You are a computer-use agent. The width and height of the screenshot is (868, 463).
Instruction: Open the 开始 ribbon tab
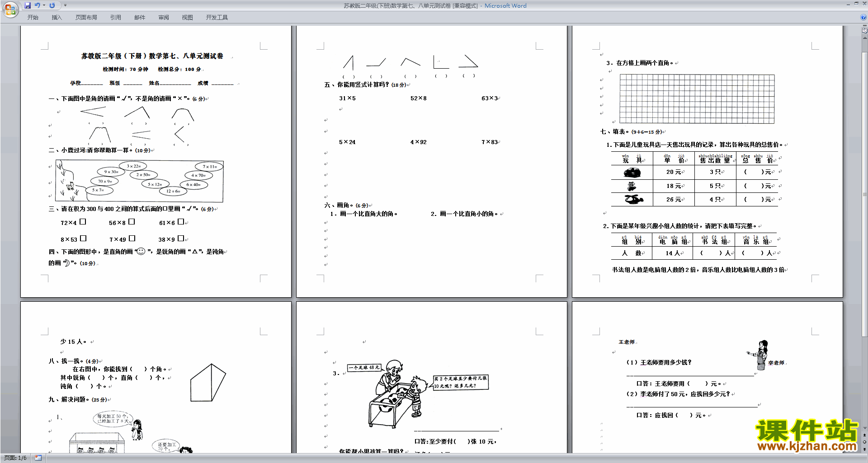click(33, 18)
